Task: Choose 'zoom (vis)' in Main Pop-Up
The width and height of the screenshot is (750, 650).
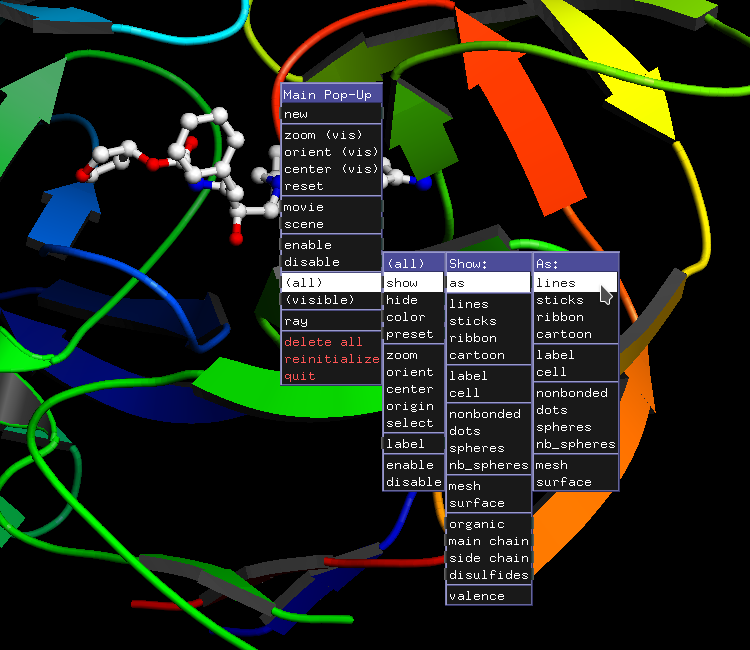Action: point(331,135)
